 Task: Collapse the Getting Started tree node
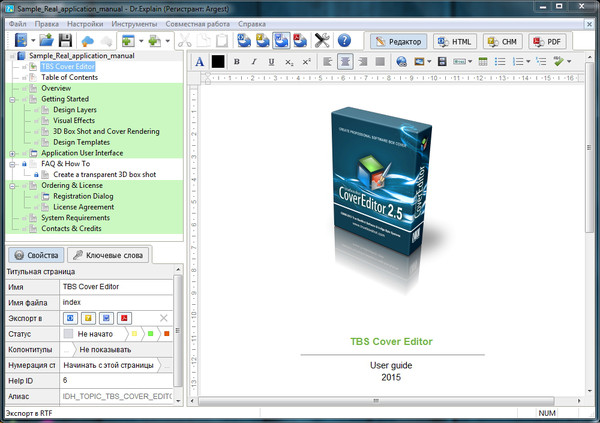tap(11, 100)
